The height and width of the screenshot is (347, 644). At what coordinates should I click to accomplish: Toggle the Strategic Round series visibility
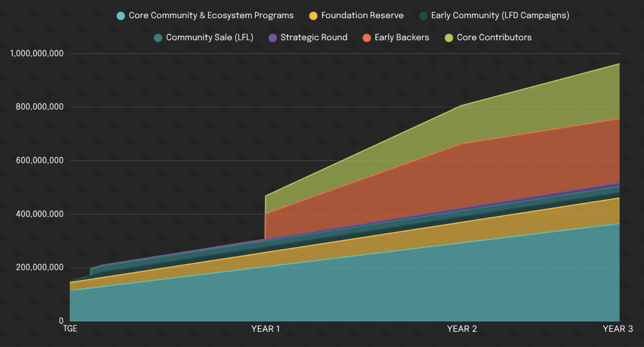click(308, 37)
